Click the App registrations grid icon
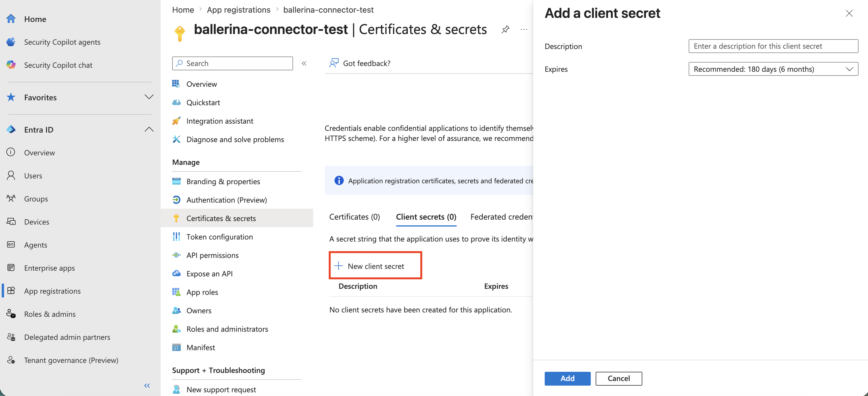This screenshot has width=868, height=396. point(11,291)
